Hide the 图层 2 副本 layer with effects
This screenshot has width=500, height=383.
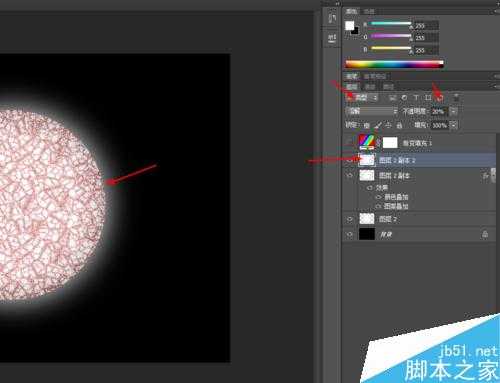349,176
